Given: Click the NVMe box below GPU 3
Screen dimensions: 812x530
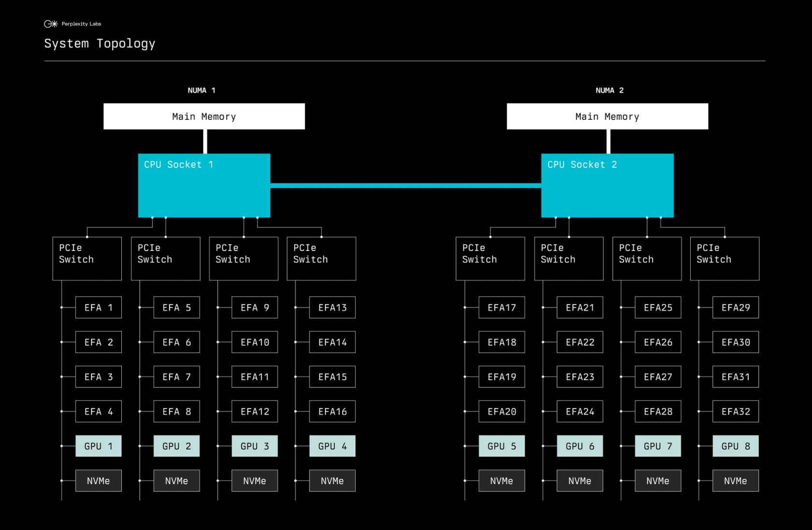Looking at the screenshot, I should coord(255,481).
